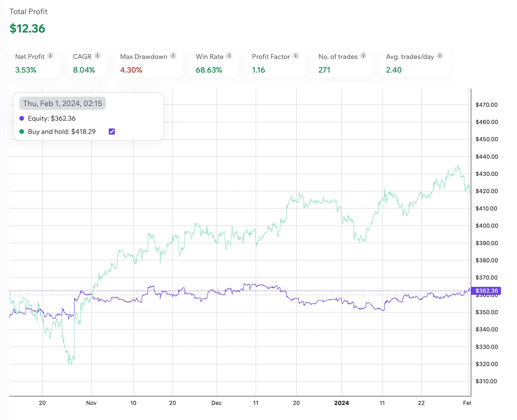Open the Max Drawdown info icon

coord(173,56)
